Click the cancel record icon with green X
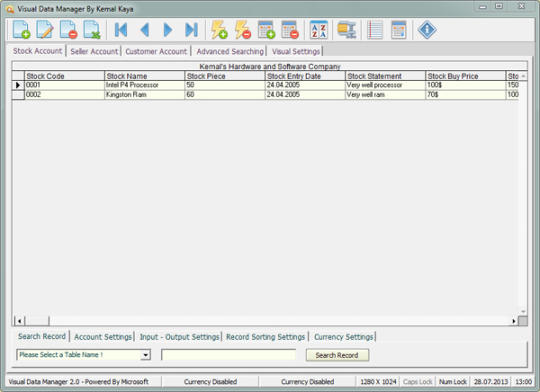 tap(92, 30)
